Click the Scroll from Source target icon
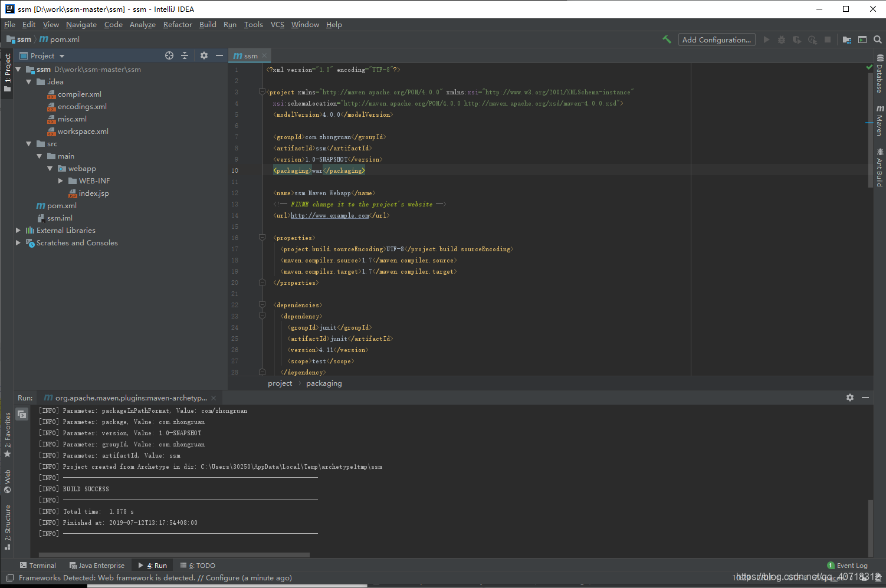The height and width of the screenshot is (588, 886). click(x=169, y=55)
